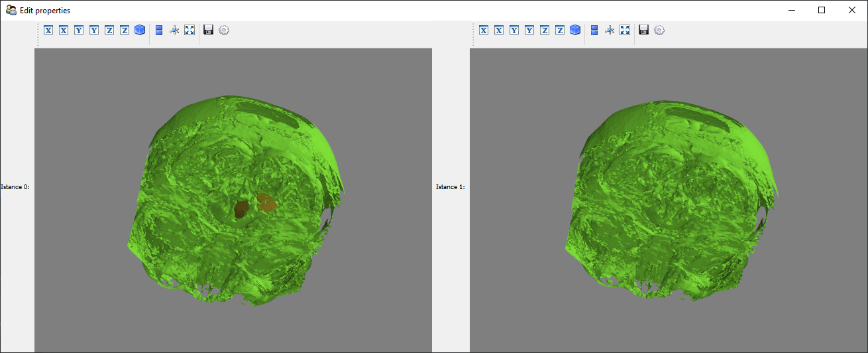Click second Z-axis view icon in Istance 1 toolbar
The height and width of the screenshot is (353, 868).
click(x=560, y=30)
